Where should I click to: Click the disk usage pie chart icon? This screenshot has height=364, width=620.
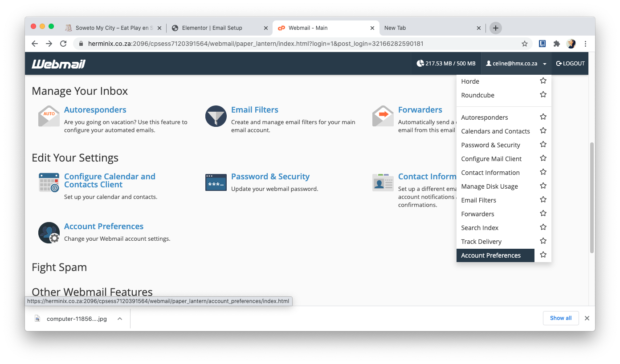coord(420,64)
